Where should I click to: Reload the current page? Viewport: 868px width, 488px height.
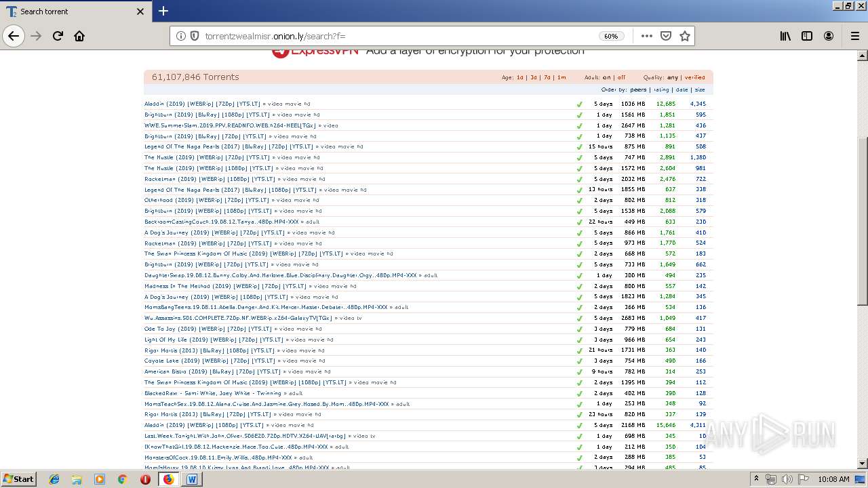[x=58, y=36]
